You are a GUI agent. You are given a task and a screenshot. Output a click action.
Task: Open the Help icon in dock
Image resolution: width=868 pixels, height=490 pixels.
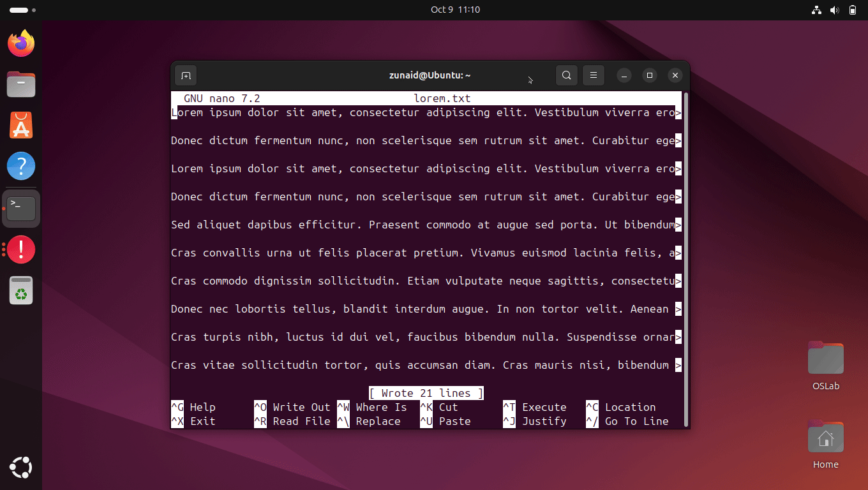click(21, 166)
